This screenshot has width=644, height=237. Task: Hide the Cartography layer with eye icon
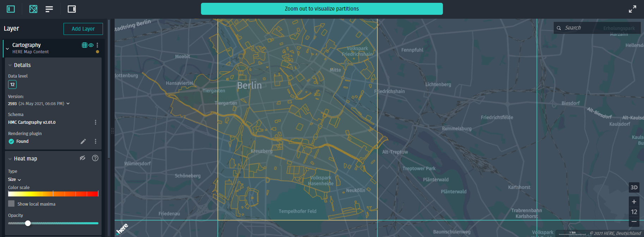point(91,45)
